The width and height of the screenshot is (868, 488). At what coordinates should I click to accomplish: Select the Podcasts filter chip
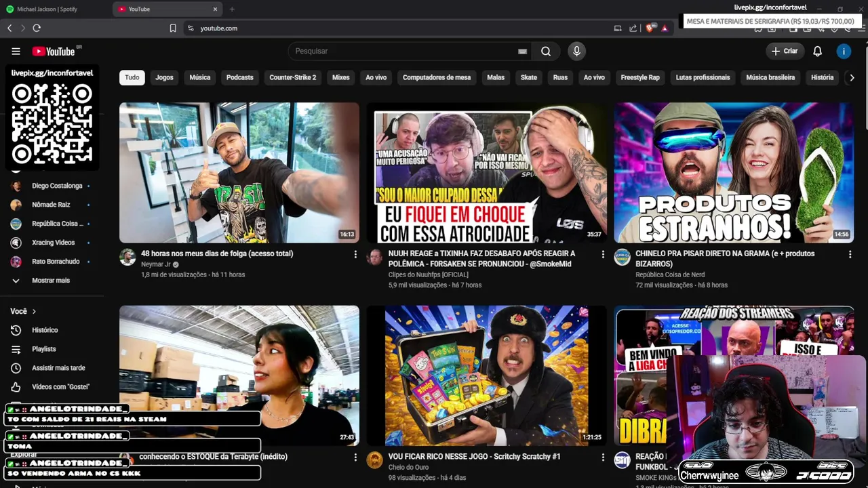click(239, 77)
